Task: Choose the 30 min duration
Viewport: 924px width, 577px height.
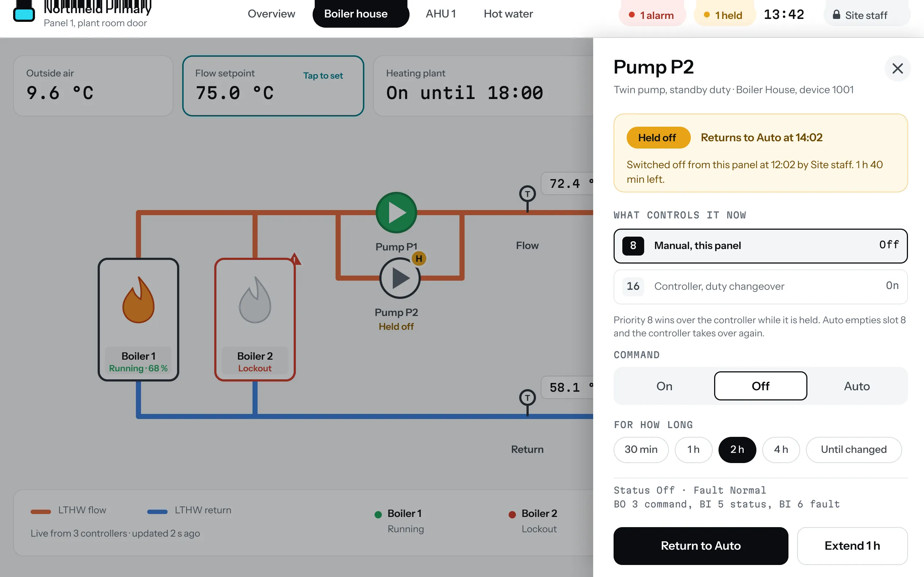Action: pos(641,450)
